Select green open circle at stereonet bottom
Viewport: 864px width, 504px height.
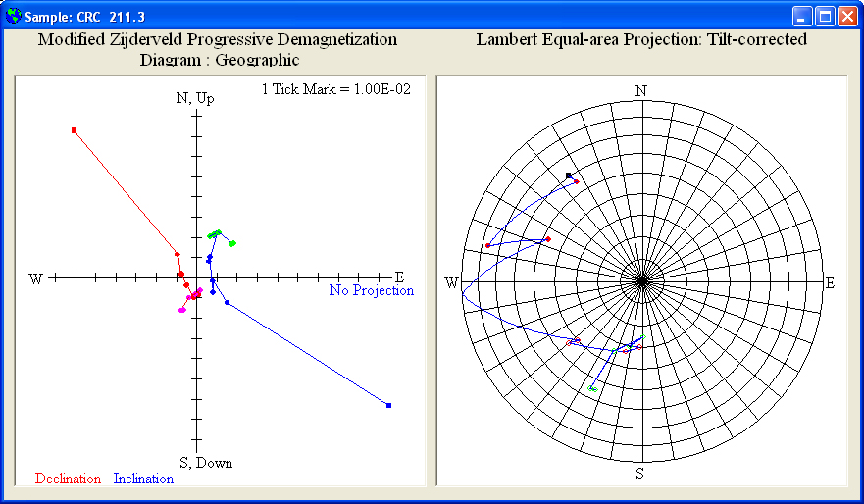coord(592,389)
